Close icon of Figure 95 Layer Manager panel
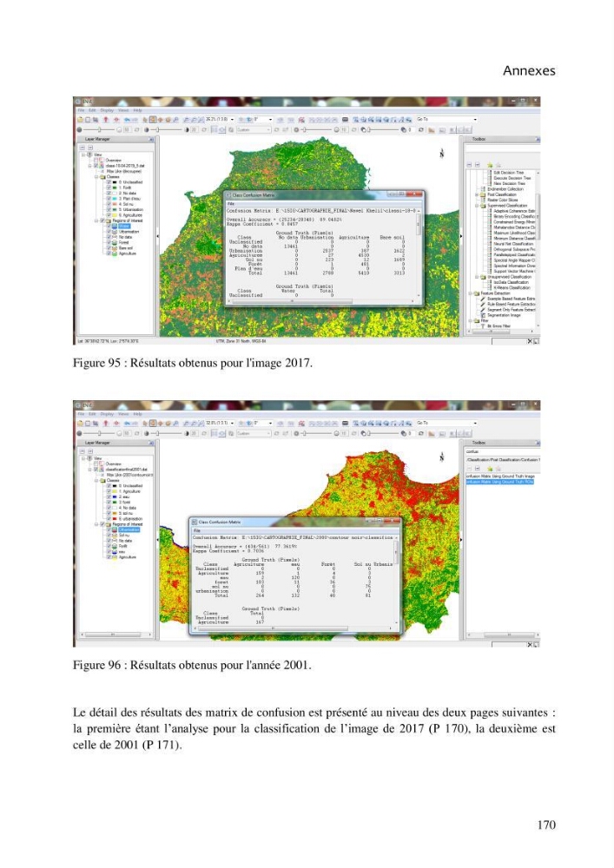The image size is (614, 868). coord(151,140)
